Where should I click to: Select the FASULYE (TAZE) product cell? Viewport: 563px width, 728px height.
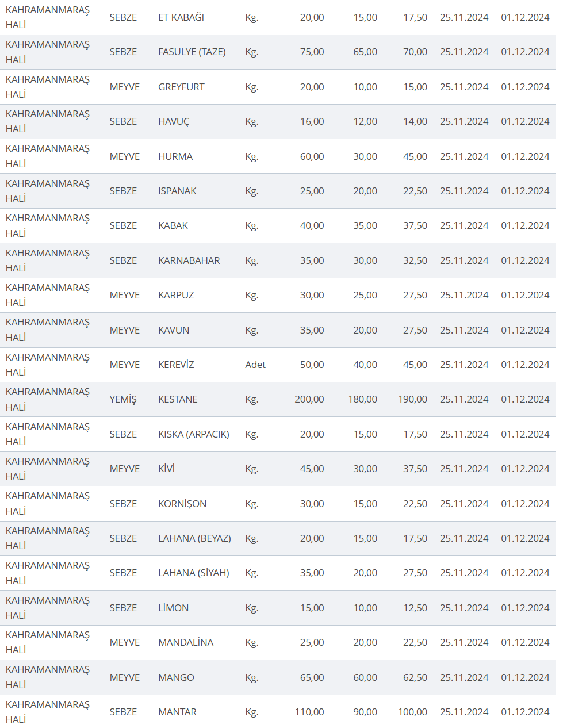pos(192,52)
